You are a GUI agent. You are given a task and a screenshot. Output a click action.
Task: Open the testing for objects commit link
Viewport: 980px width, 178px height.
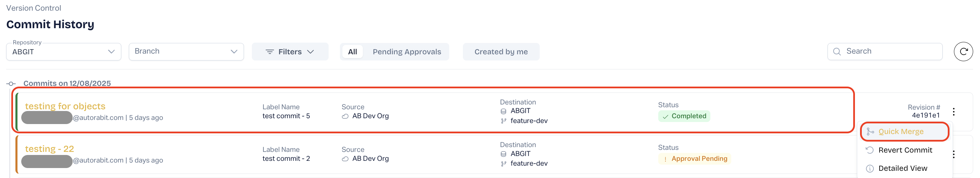pos(65,106)
